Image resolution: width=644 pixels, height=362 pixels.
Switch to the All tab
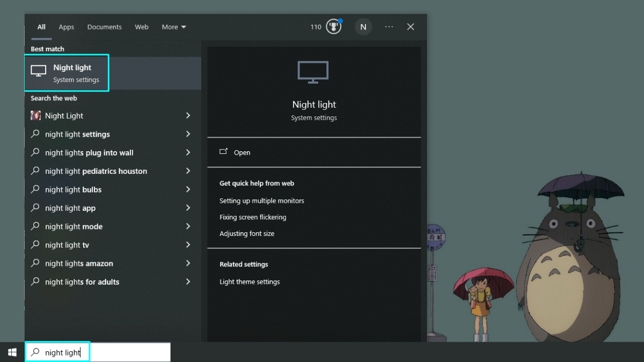coord(41,27)
